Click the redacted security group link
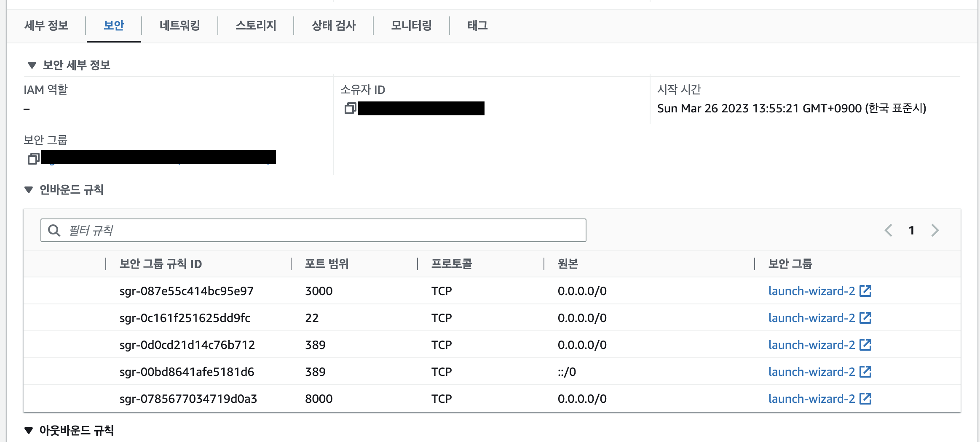 point(158,157)
